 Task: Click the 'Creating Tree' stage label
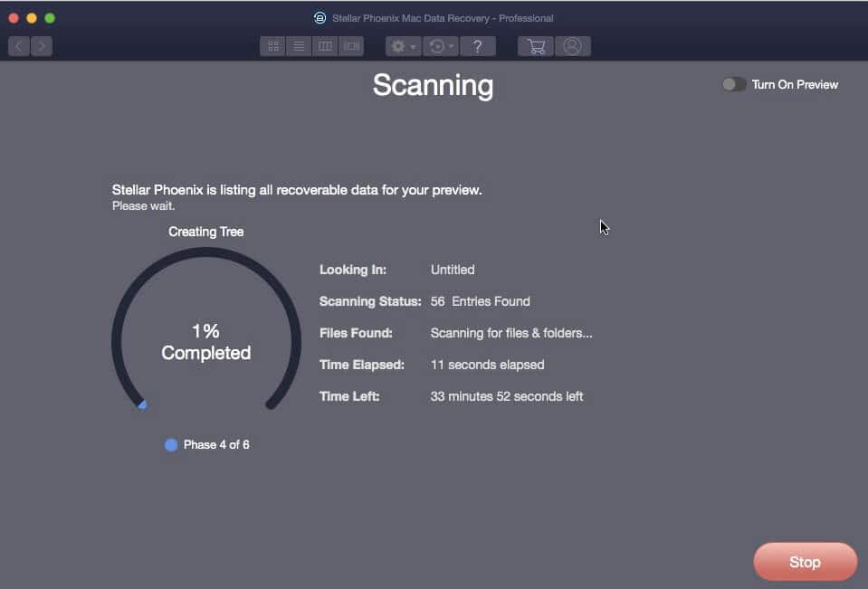click(206, 232)
